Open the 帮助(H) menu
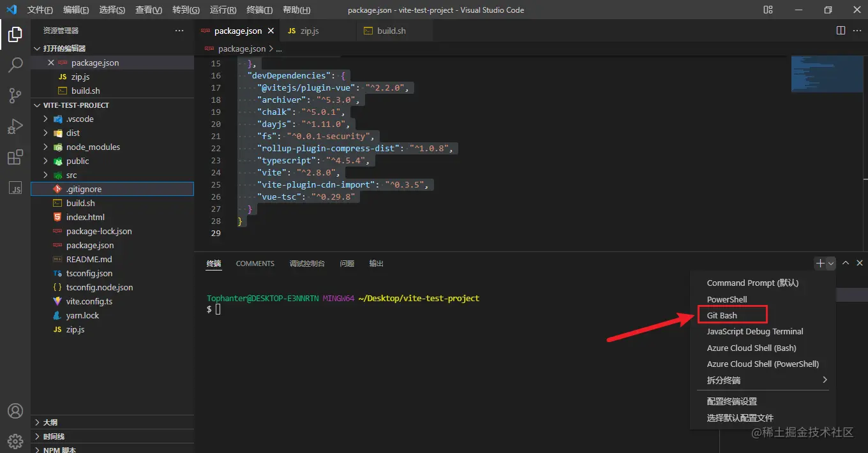The height and width of the screenshot is (453, 868). click(296, 10)
